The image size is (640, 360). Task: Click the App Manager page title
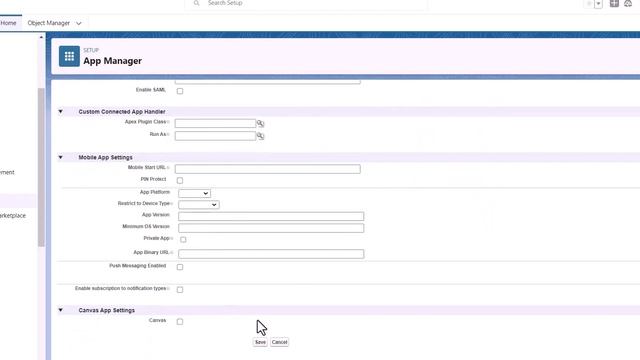113,61
